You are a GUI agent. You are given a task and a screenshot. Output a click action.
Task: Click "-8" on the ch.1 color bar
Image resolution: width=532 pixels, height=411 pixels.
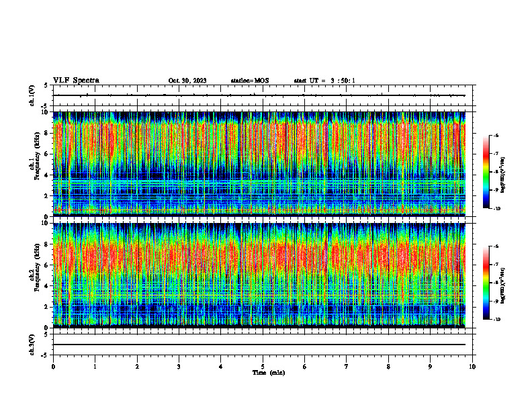click(x=496, y=172)
